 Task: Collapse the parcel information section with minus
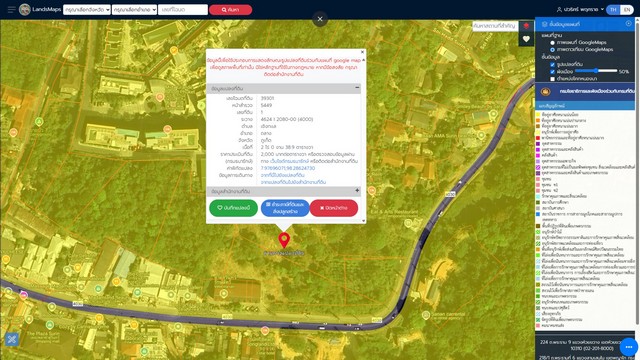(357, 88)
